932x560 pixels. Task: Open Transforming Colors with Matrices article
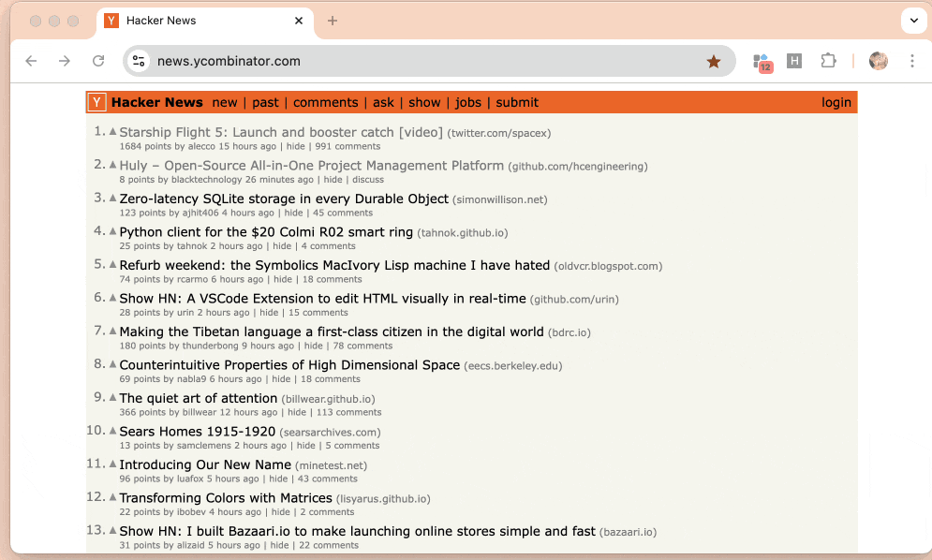[x=226, y=498]
